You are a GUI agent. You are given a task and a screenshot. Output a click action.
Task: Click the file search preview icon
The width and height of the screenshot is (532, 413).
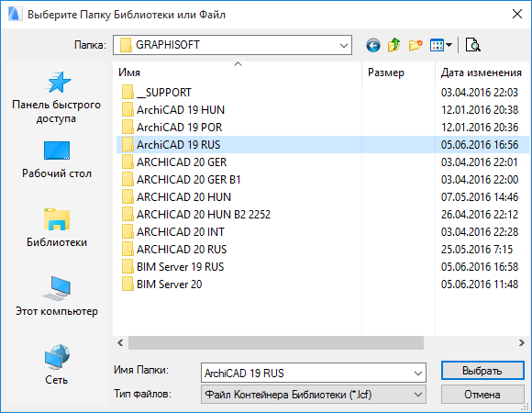[x=473, y=45]
